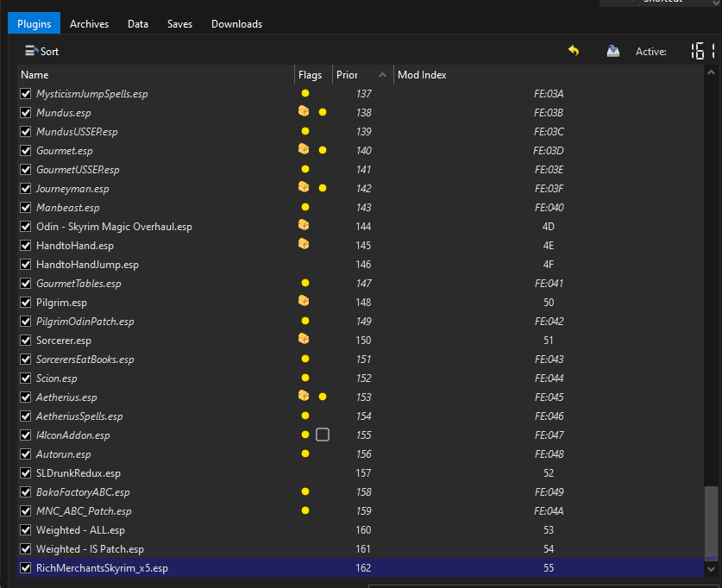Switch to the Saves tab
This screenshot has height=588, width=722.
(x=179, y=24)
